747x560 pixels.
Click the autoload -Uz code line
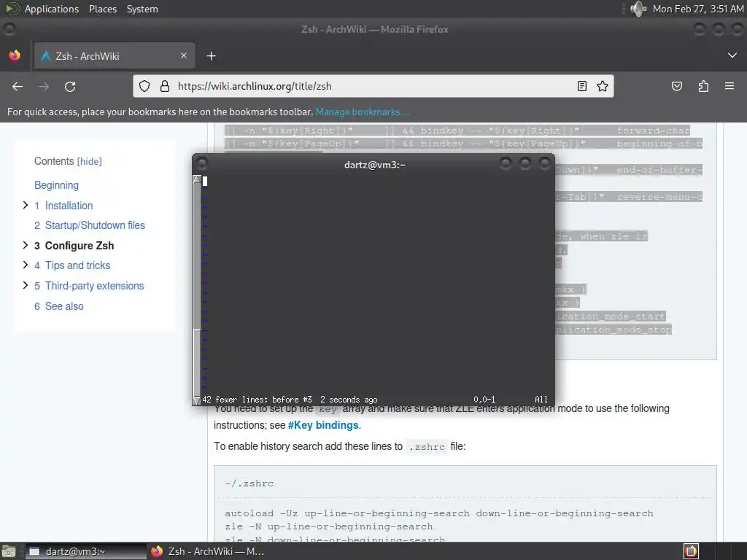point(438,513)
